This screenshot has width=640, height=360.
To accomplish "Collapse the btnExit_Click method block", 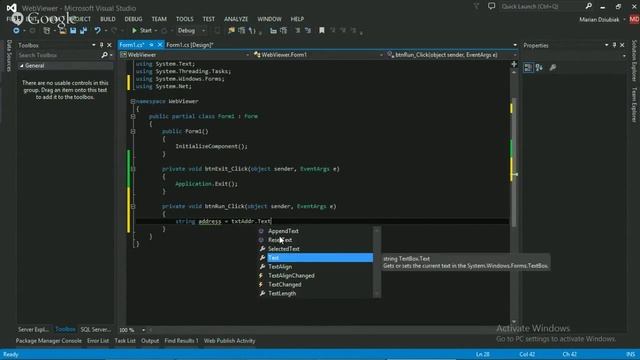I will [133, 169].
